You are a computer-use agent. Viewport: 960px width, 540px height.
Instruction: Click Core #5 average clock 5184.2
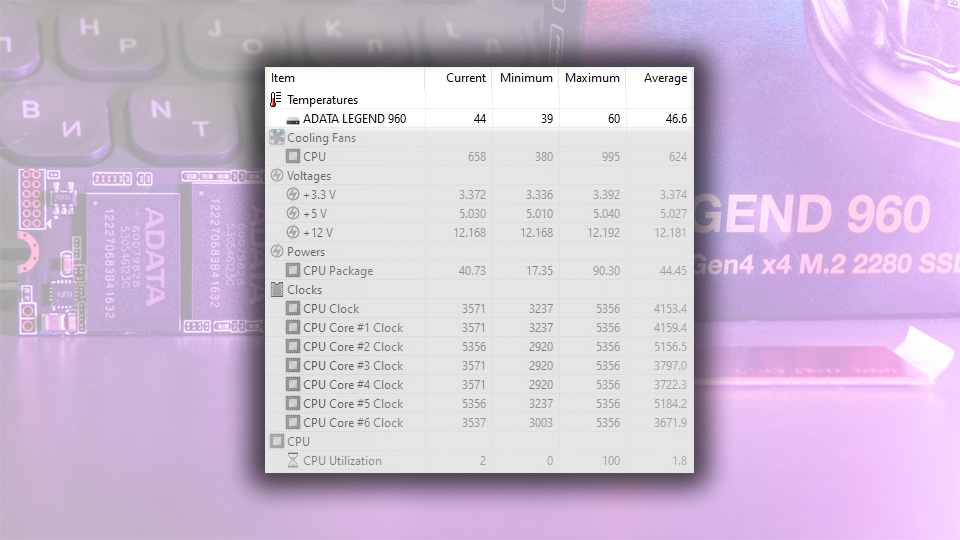coord(670,403)
